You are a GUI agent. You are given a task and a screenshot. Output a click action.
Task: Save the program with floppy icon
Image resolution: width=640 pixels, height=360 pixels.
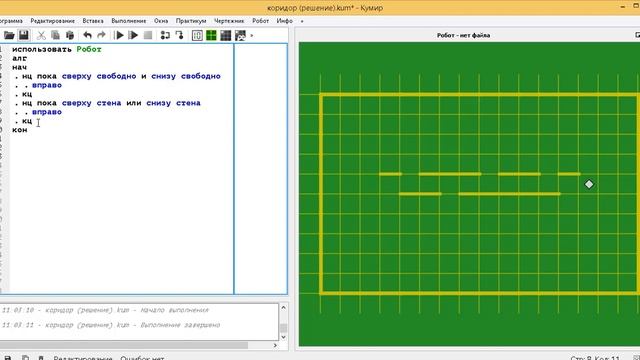pyautogui.click(x=24, y=36)
